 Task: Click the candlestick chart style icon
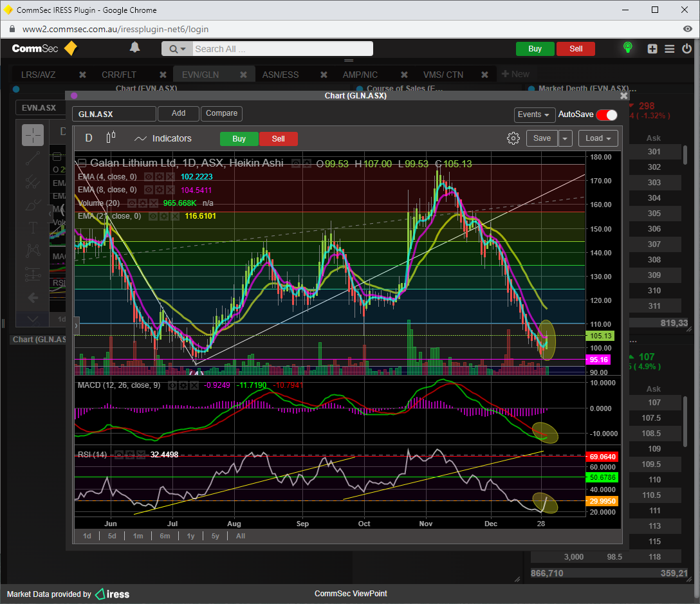click(111, 138)
